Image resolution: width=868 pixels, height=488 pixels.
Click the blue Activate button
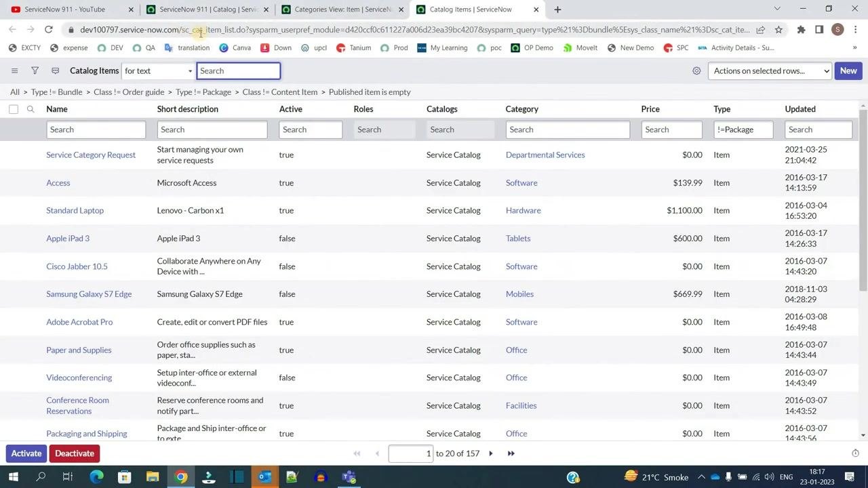pyautogui.click(x=26, y=453)
